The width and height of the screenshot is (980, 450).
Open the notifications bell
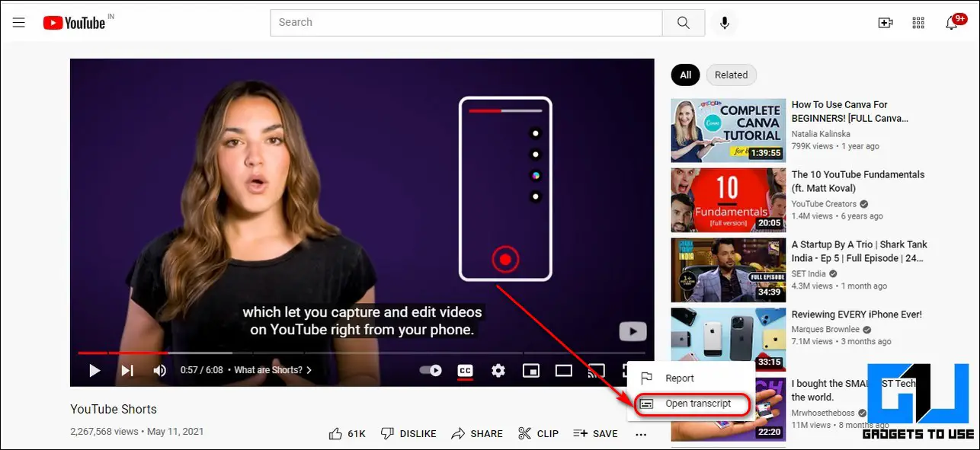pyautogui.click(x=952, y=23)
